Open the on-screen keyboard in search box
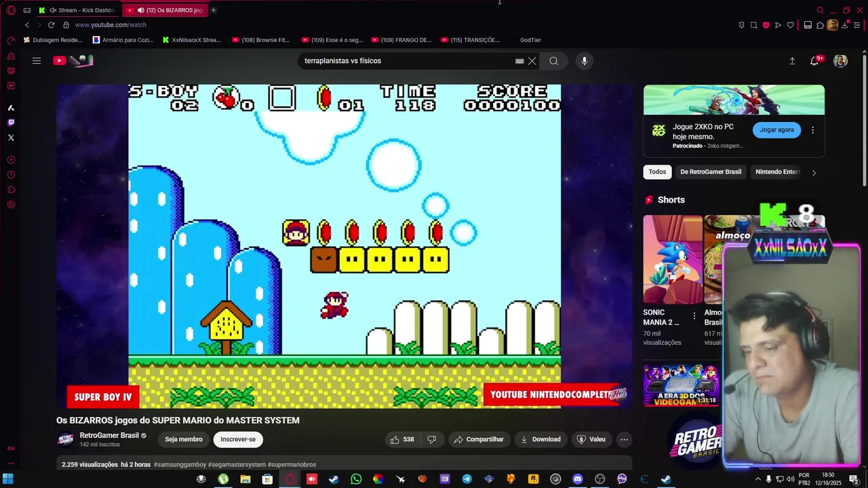868x488 pixels. (519, 61)
